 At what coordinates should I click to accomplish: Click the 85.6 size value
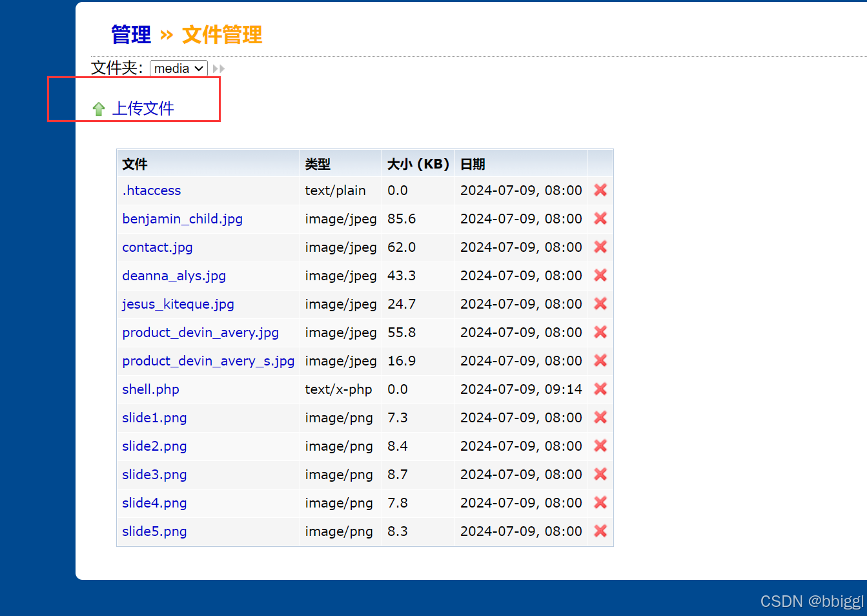click(x=402, y=219)
